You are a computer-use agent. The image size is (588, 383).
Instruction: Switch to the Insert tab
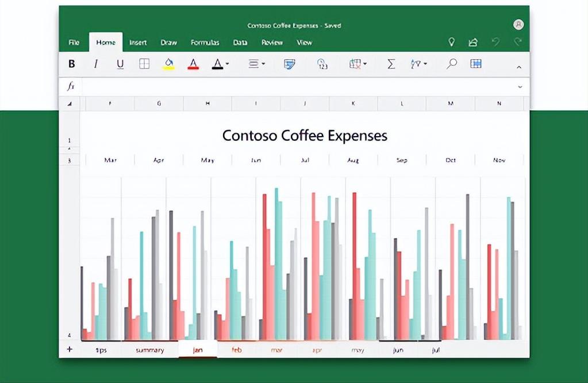click(138, 42)
